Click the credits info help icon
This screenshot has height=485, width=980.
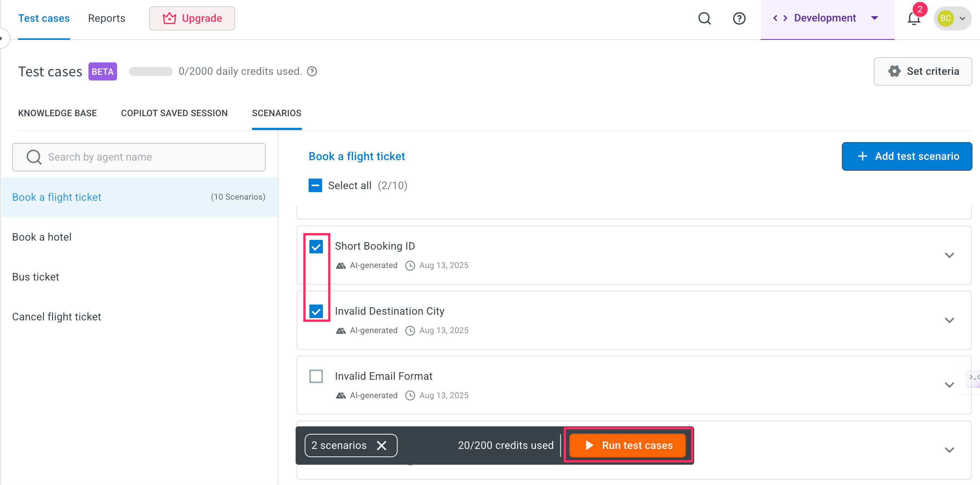click(312, 71)
